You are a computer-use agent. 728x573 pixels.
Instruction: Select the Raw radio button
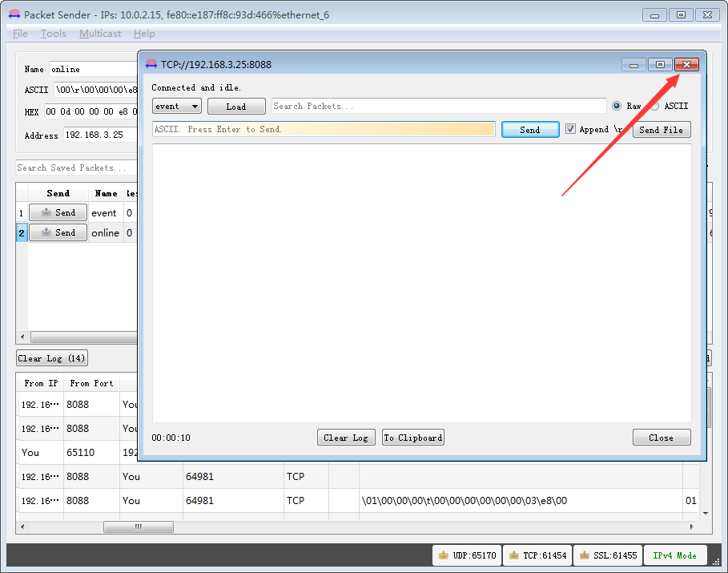[x=617, y=106]
